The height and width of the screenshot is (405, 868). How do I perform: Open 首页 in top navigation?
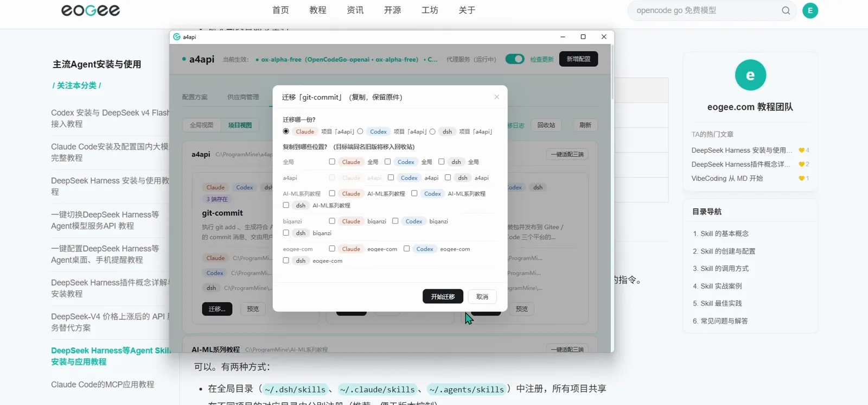tap(280, 10)
